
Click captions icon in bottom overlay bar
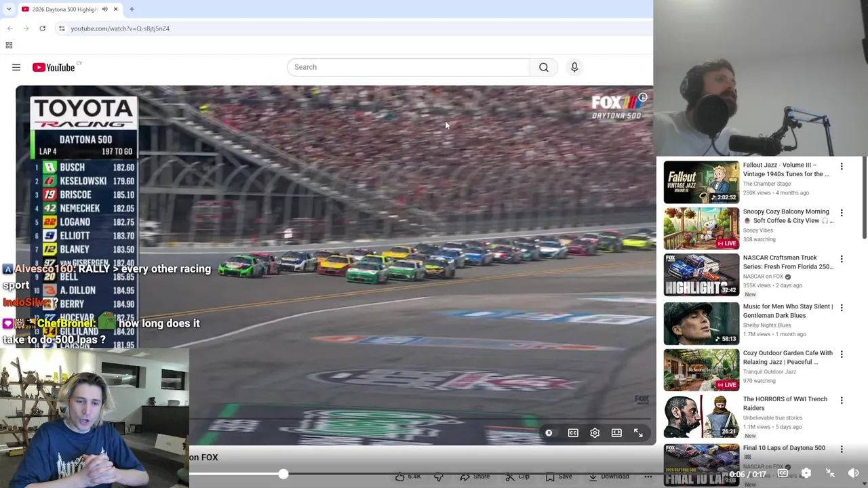(x=782, y=473)
